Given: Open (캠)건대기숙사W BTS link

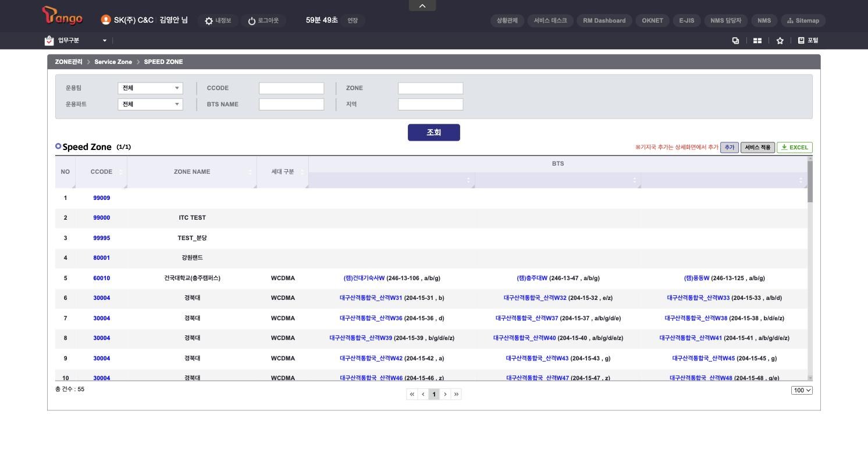Looking at the screenshot, I should pos(364,278).
